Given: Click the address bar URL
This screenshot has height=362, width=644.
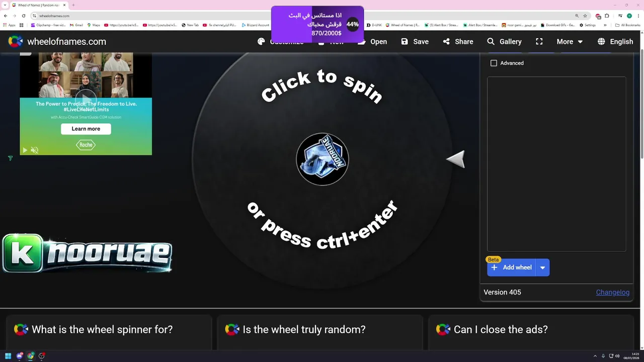Looking at the screenshot, I should pos(54,16).
